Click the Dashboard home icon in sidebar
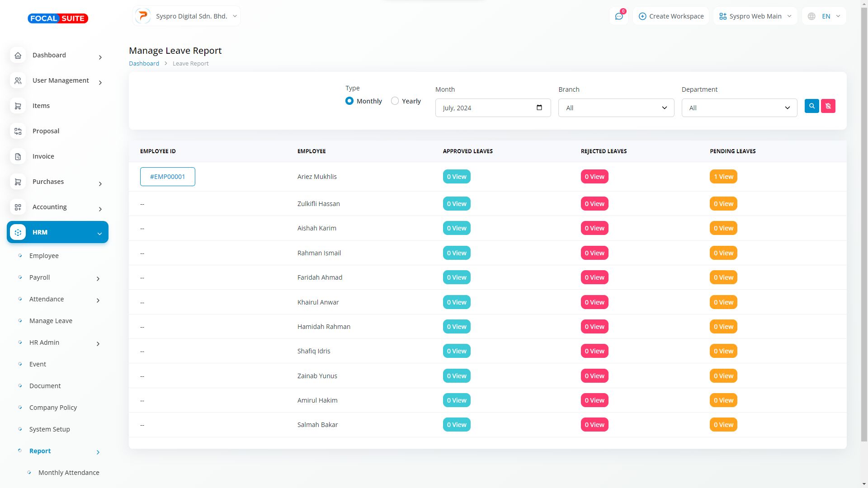Image resolution: width=868 pixels, height=488 pixels. tap(18, 55)
